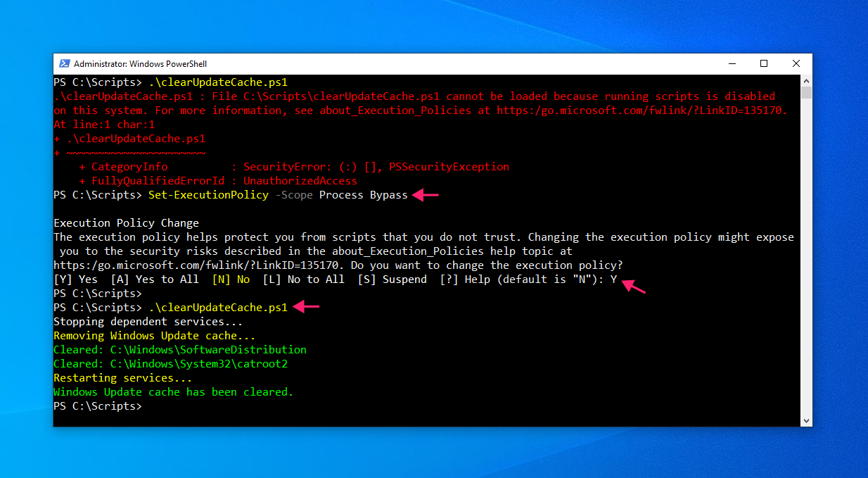Click the first '.\clearUpdateCache.ps1' command on the top line

point(218,82)
